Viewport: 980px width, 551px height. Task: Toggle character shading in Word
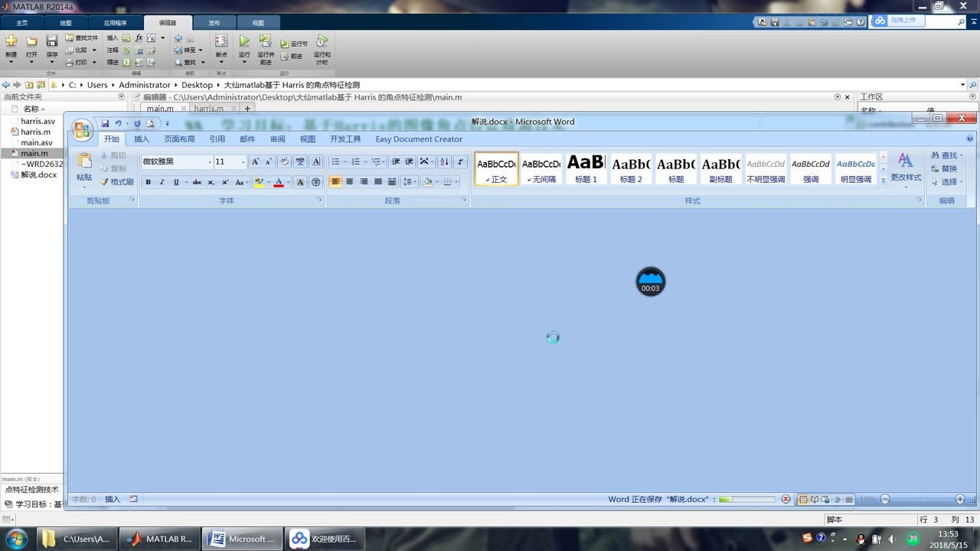301,182
